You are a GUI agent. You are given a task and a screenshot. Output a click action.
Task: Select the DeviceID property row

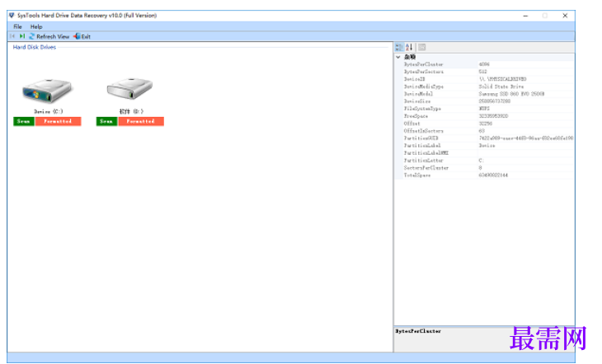pyautogui.click(x=487, y=79)
